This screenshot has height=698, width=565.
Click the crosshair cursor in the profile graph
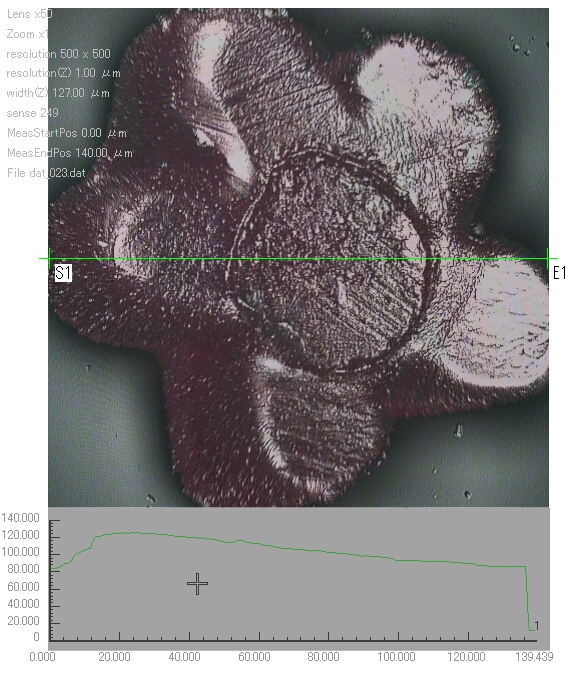(x=197, y=584)
